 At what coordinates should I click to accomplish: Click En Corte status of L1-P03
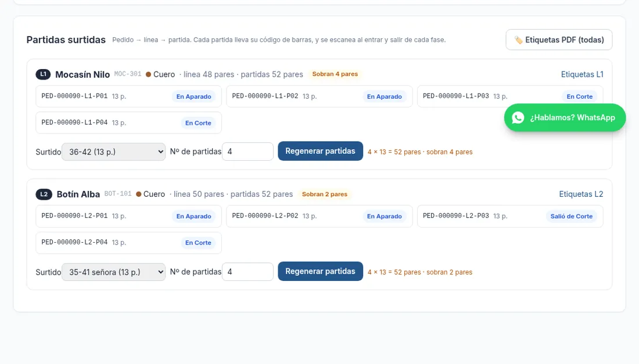coord(580,96)
